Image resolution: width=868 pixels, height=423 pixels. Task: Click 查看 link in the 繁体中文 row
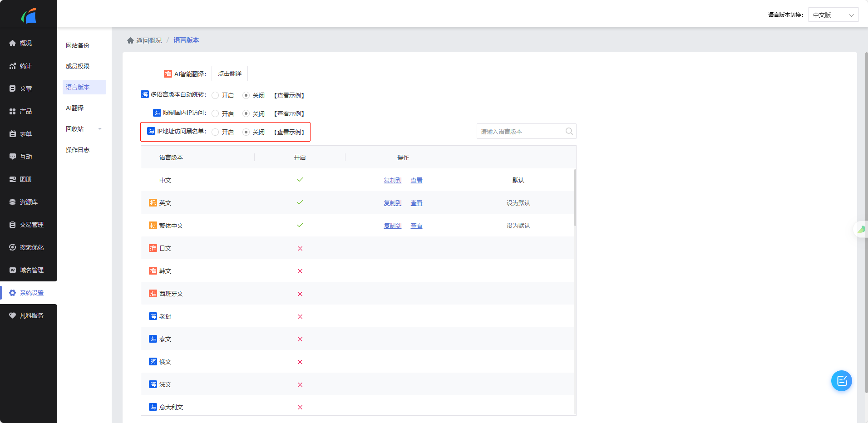click(416, 226)
